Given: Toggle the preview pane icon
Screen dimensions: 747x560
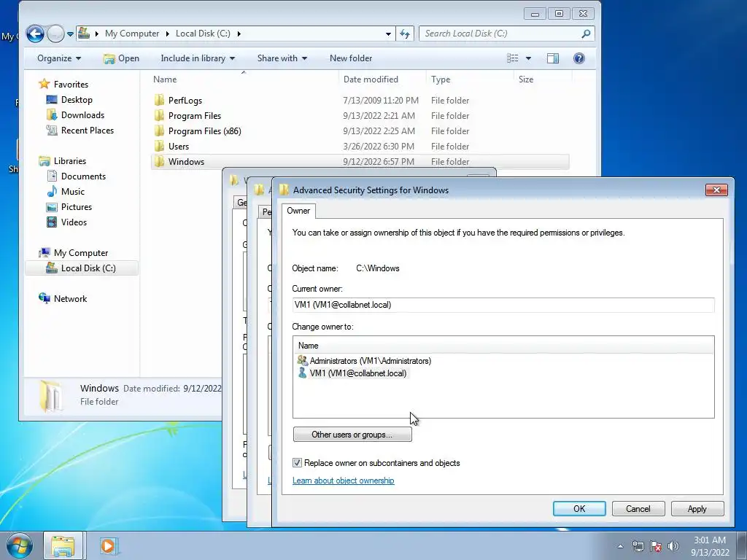Looking at the screenshot, I should (553, 58).
